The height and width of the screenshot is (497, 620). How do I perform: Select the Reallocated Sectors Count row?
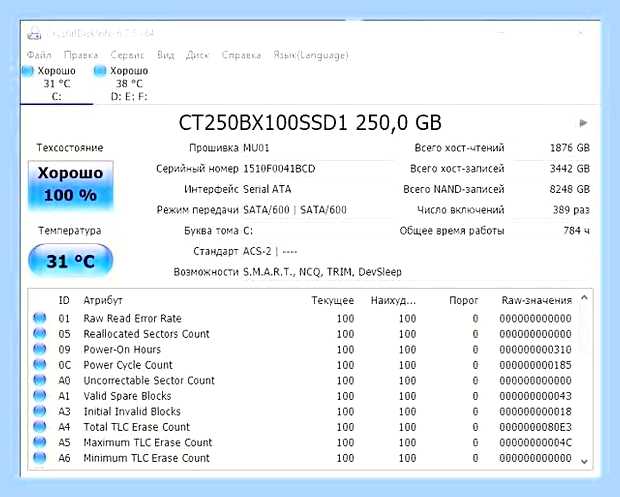click(x=303, y=334)
